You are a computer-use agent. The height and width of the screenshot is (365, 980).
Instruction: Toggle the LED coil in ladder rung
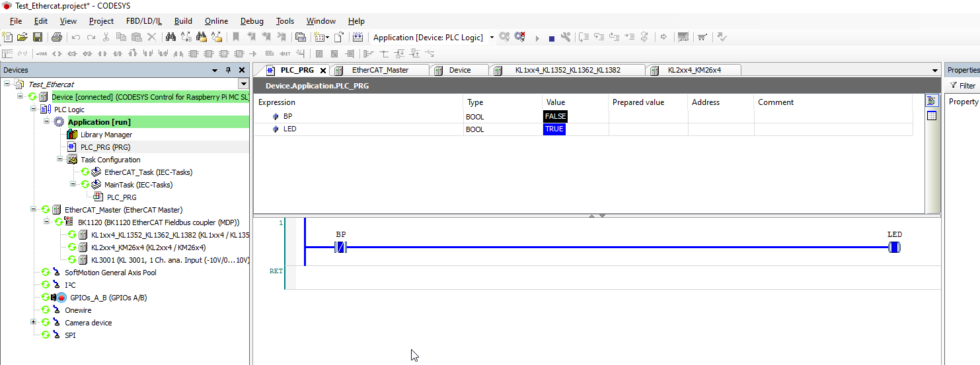894,248
